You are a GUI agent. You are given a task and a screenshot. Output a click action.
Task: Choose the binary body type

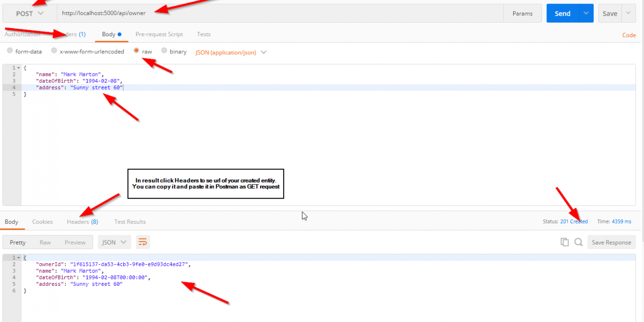point(164,51)
